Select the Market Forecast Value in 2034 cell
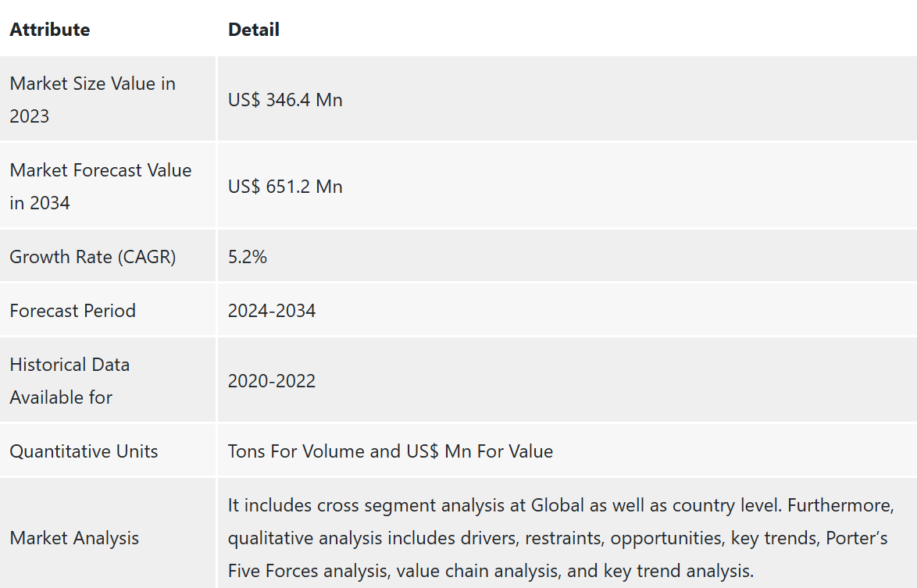917x588 pixels. pos(100,186)
